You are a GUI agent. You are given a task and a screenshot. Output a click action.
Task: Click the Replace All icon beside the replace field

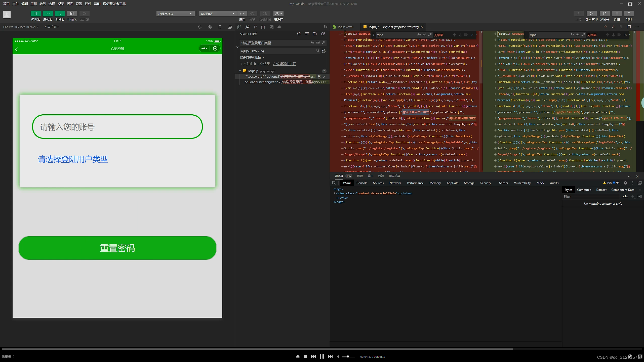324,51
